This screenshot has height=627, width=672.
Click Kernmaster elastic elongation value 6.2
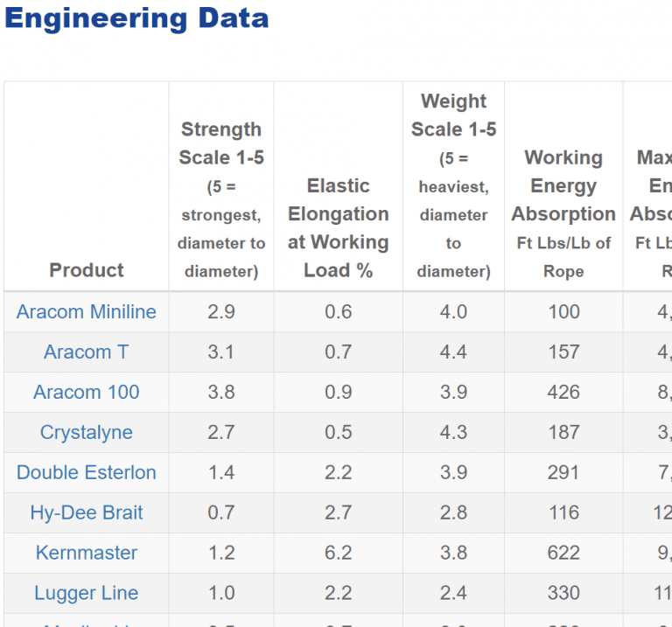click(339, 554)
